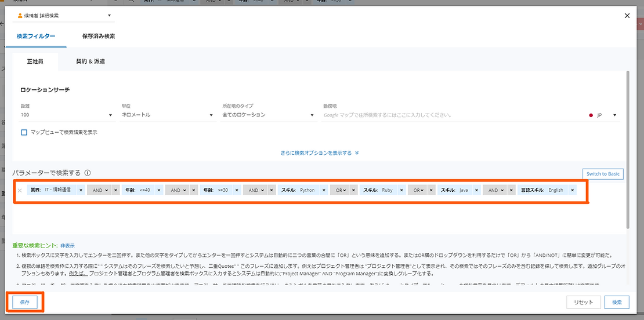Open the 所在地のタイプ dropdown
Viewport: 644px width, 320px height.
point(268,115)
